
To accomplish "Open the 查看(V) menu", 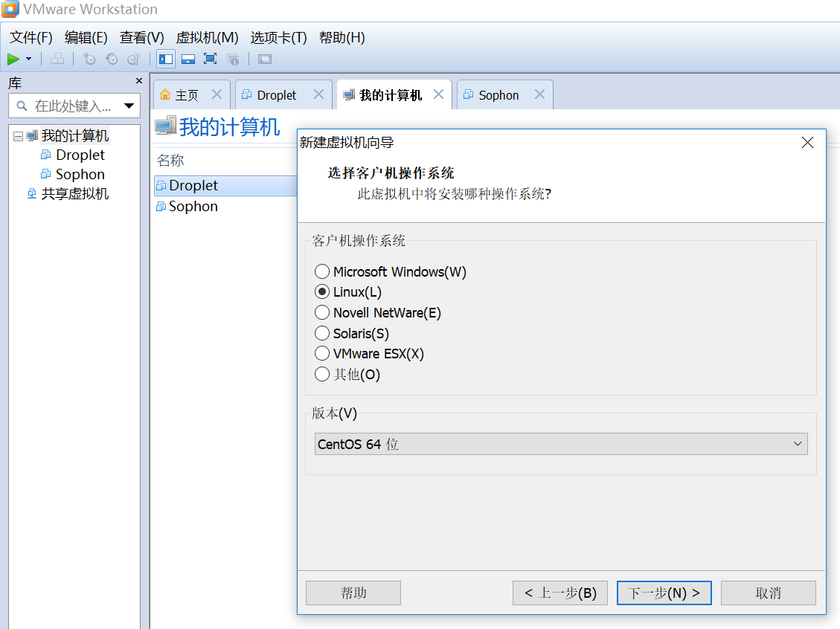I will click(x=142, y=37).
